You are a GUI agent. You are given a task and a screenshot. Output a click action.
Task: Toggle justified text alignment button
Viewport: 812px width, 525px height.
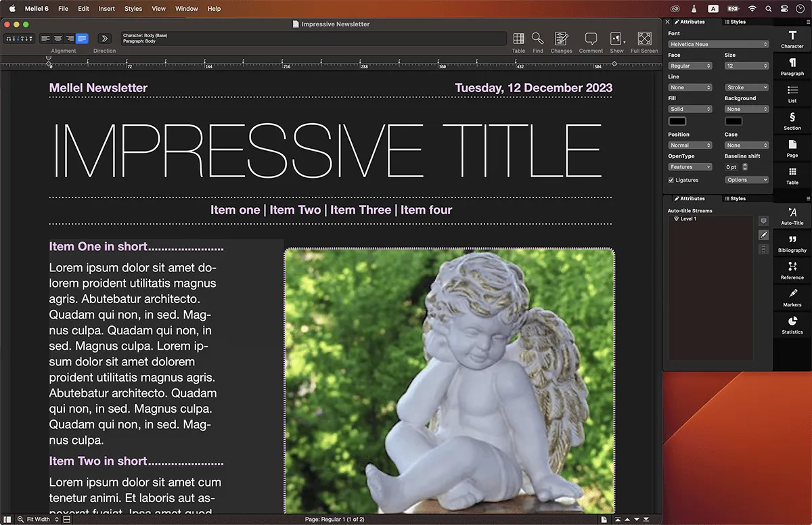82,39
